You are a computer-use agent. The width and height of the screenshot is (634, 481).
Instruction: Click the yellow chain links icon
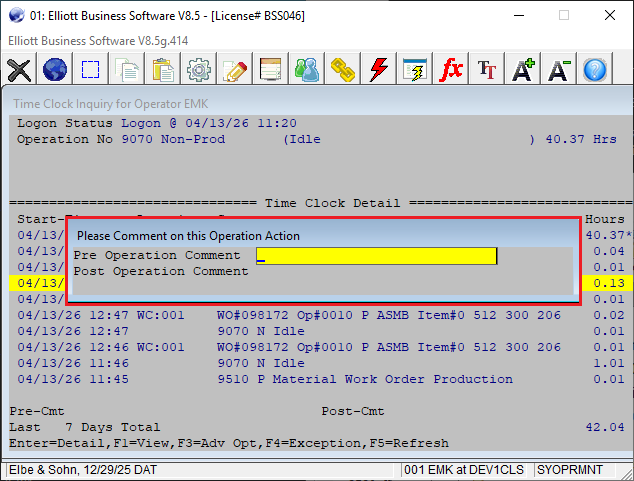pos(343,70)
